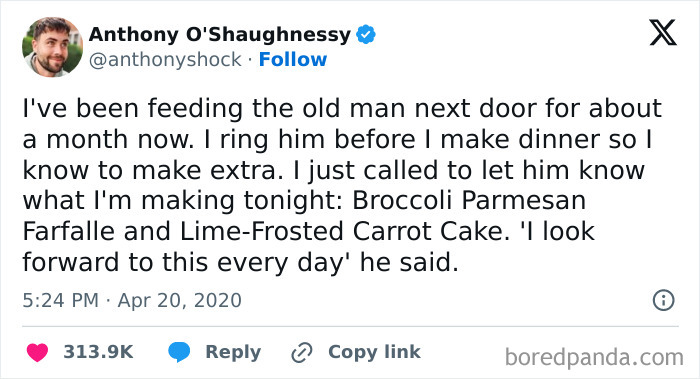The width and height of the screenshot is (700, 379).
Task: Open Anthony O'Shaughnessy's profile photo
Action: click(52, 47)
